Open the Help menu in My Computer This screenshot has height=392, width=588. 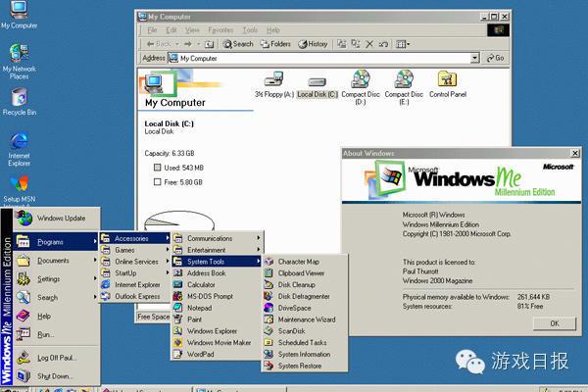[273, 30]
